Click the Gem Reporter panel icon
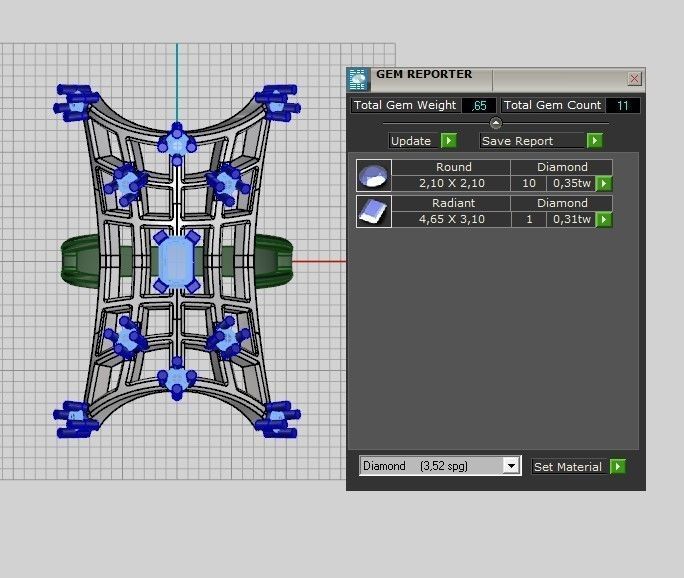Image resolution: width=684 pixels, height=578 pixels. pyautogui.click(x=358, y=79)
